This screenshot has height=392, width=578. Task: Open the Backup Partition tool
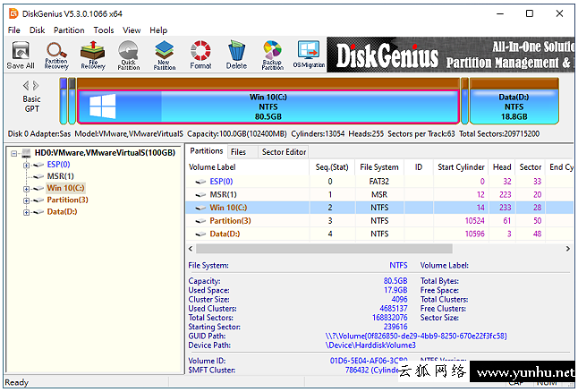click(x=272, y=55)
